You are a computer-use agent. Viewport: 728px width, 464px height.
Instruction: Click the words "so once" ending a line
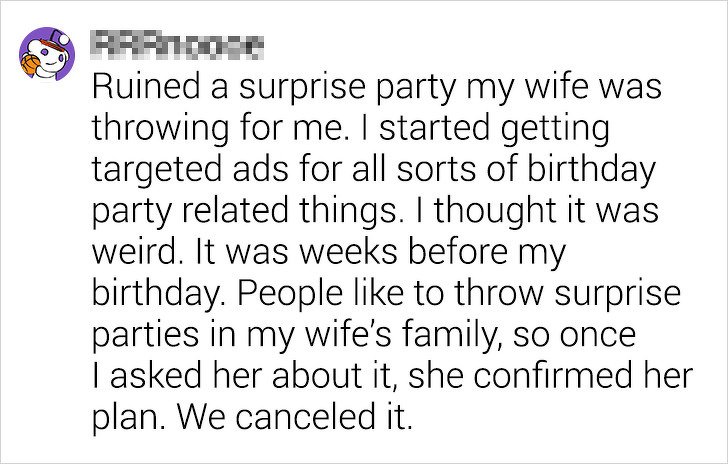[574, 336]
